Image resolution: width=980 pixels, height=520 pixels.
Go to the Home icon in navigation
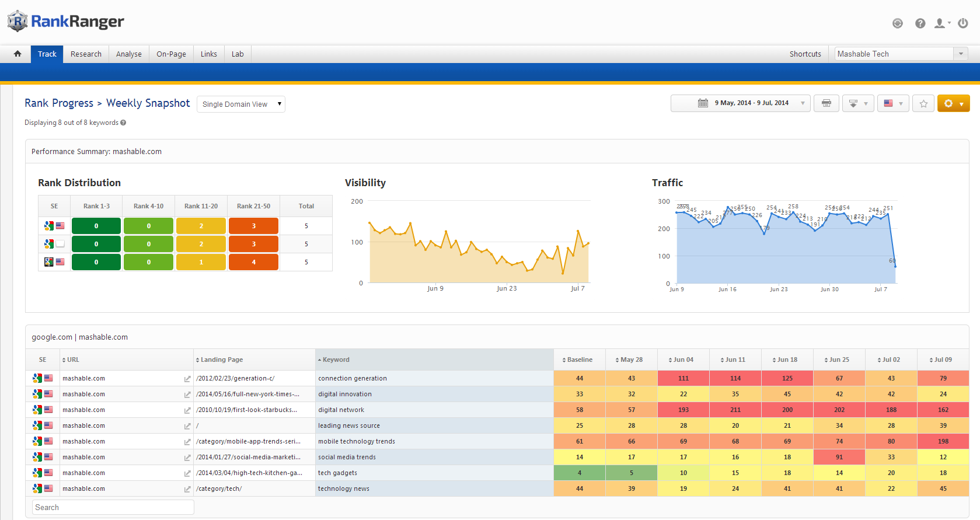coord(18,54)
